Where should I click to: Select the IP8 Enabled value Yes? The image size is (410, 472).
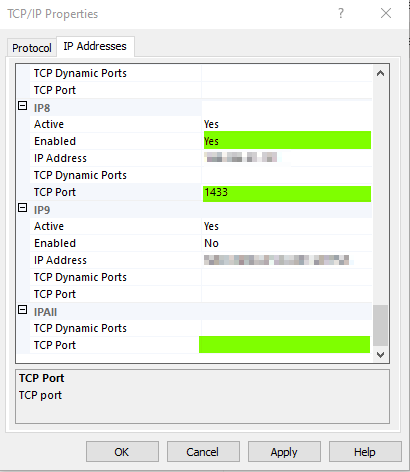point(287,140)
